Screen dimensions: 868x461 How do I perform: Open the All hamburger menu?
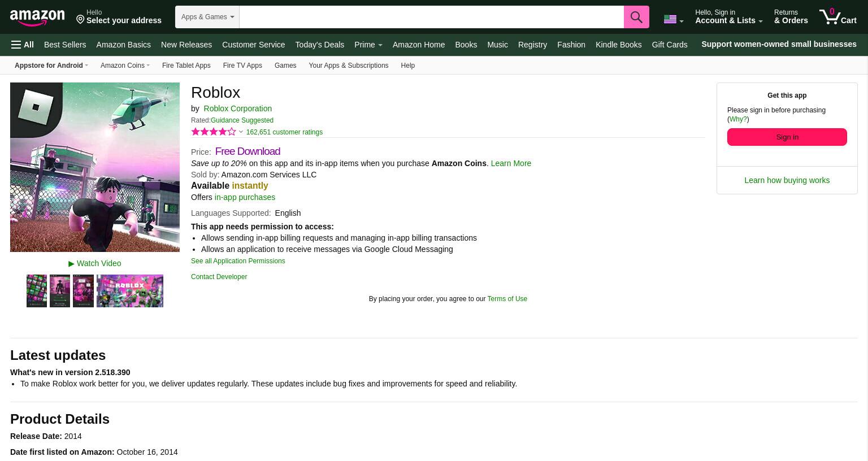click(x=23, y=45)
